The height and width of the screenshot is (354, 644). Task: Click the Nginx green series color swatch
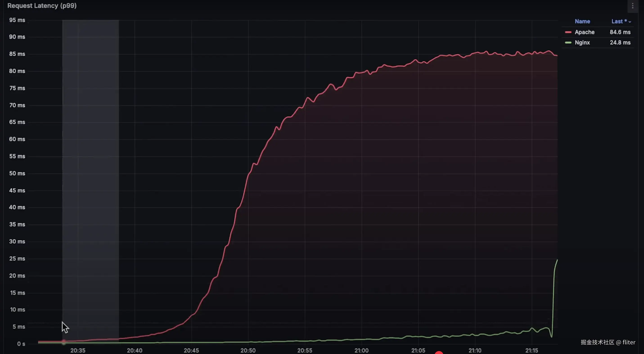(568, 43)
